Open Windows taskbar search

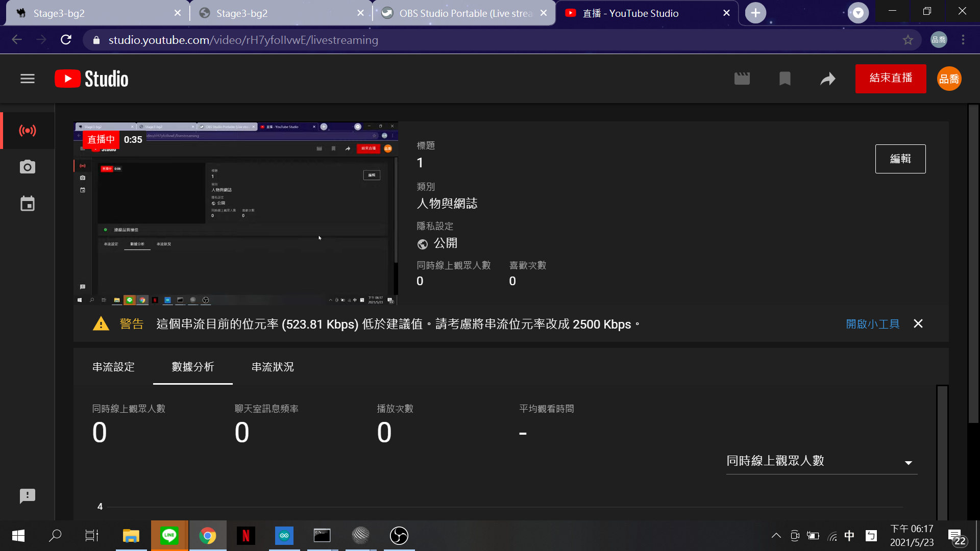click(x=55, y=536)
